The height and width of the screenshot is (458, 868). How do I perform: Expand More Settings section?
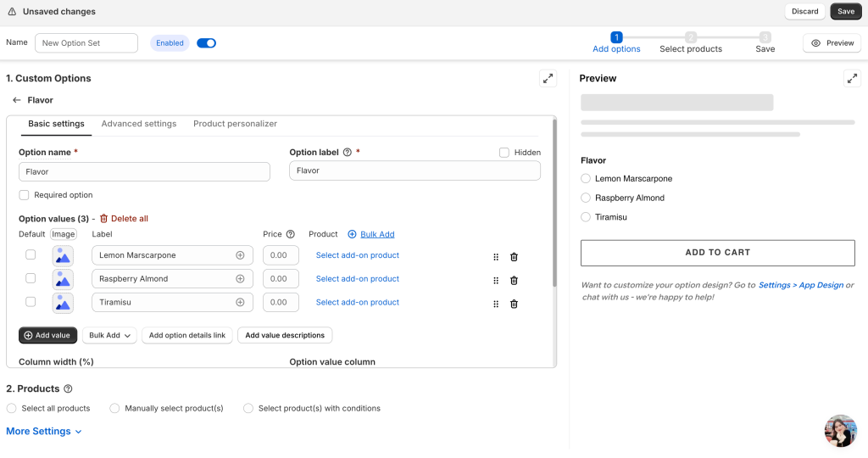tap(44, 431)
